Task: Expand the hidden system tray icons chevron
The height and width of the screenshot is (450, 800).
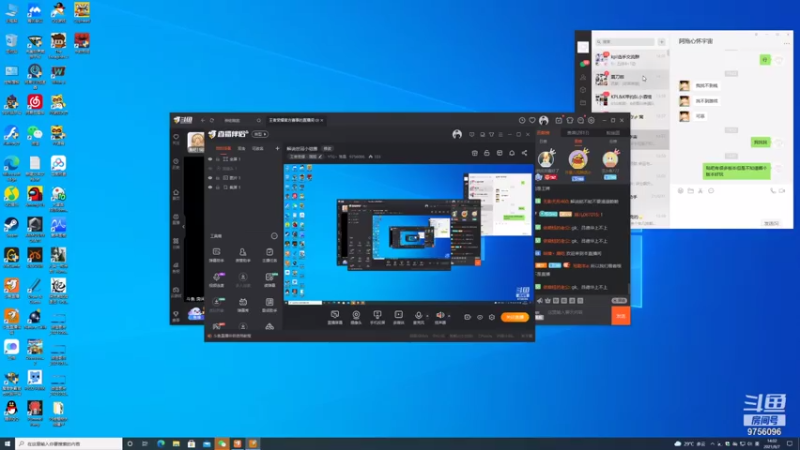Action: click(x=712, y=443)
